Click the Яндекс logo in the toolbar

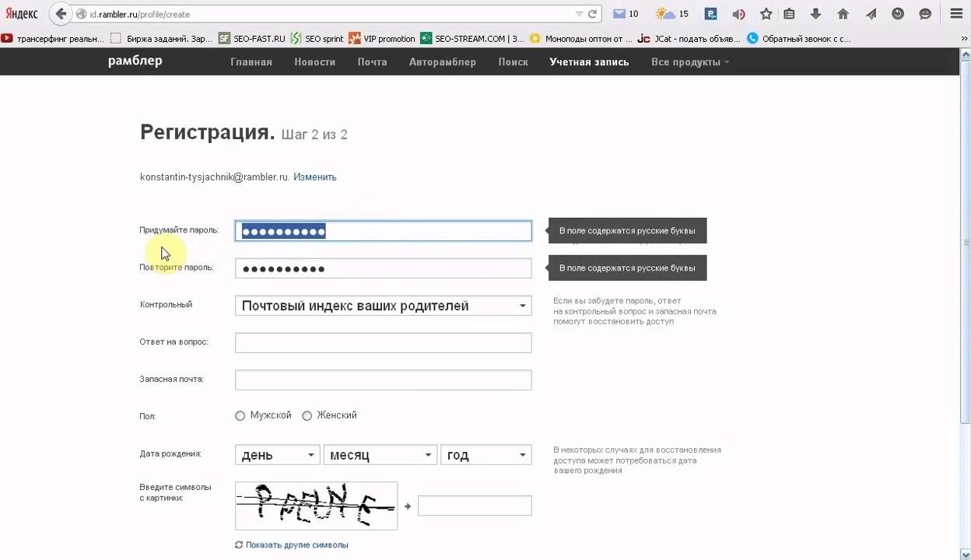[x=21, y=14]
